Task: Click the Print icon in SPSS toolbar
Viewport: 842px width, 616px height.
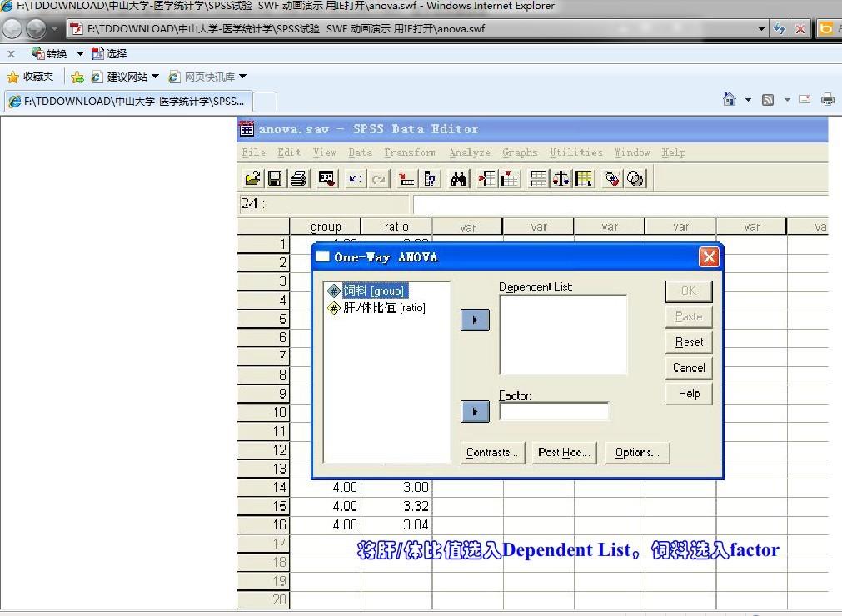Action: pos(298,179)
